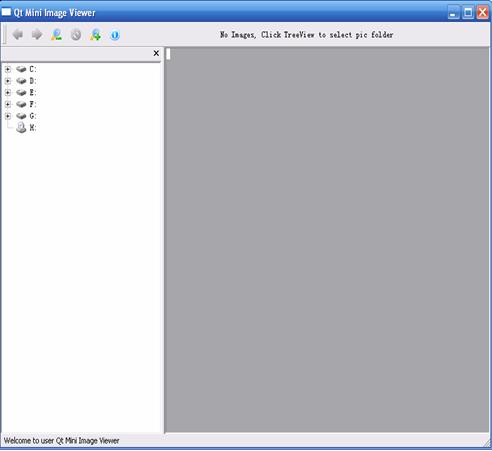This screenshot has width=492, height=451.
Task: Minimize the Qt Mini Image Viewer window
Action: (x=453, y=13)
